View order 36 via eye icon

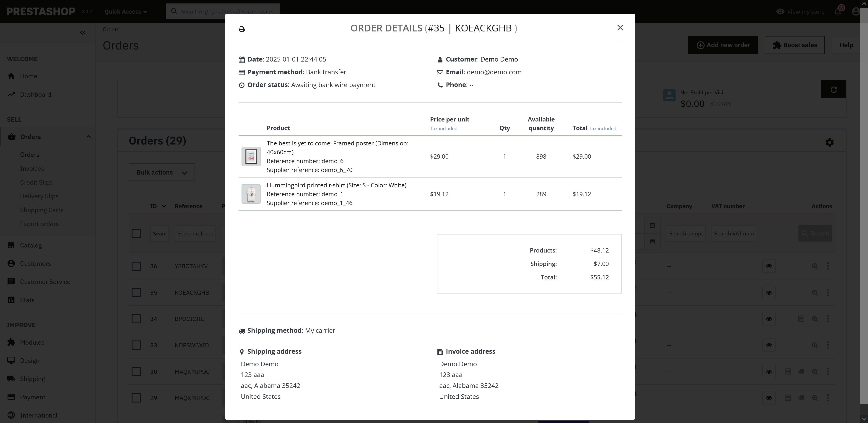pyautogui.click(x=769, y=266)
